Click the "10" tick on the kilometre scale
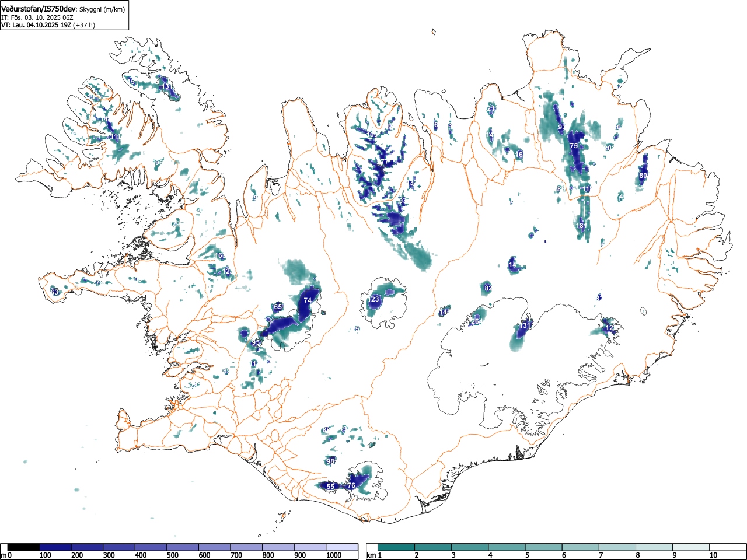This screenshot has height=560, width=747. point(713,555)
